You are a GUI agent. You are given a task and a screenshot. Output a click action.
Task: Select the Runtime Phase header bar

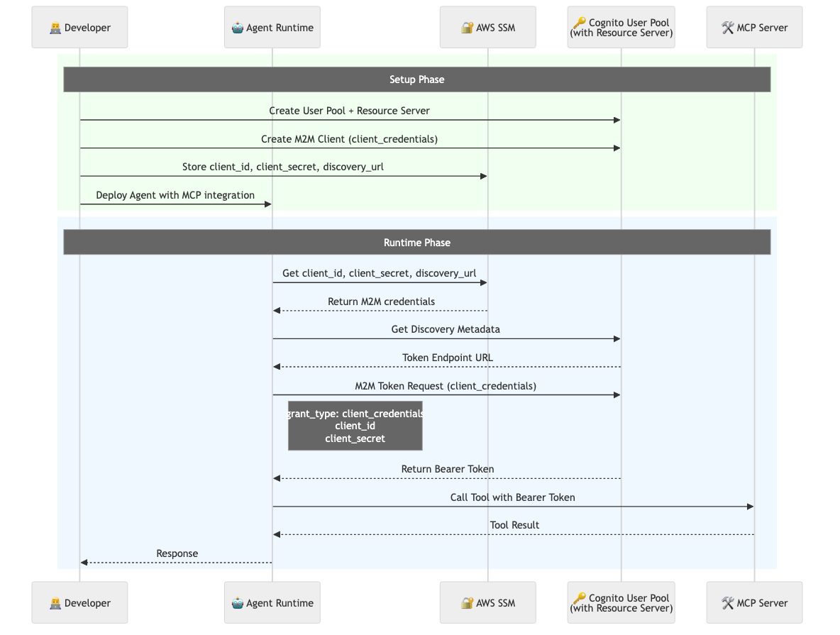pos(417,242)
